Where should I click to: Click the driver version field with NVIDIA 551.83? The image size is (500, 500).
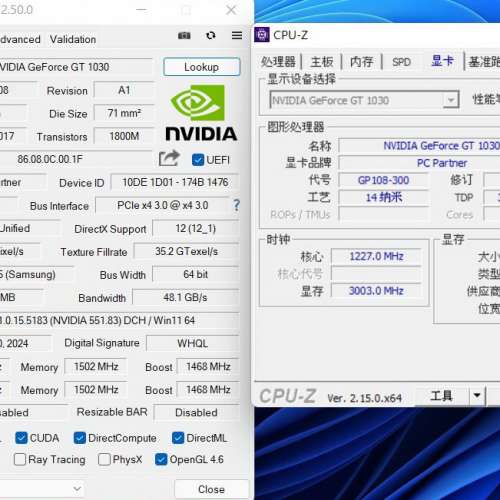(x=119, y=320)
